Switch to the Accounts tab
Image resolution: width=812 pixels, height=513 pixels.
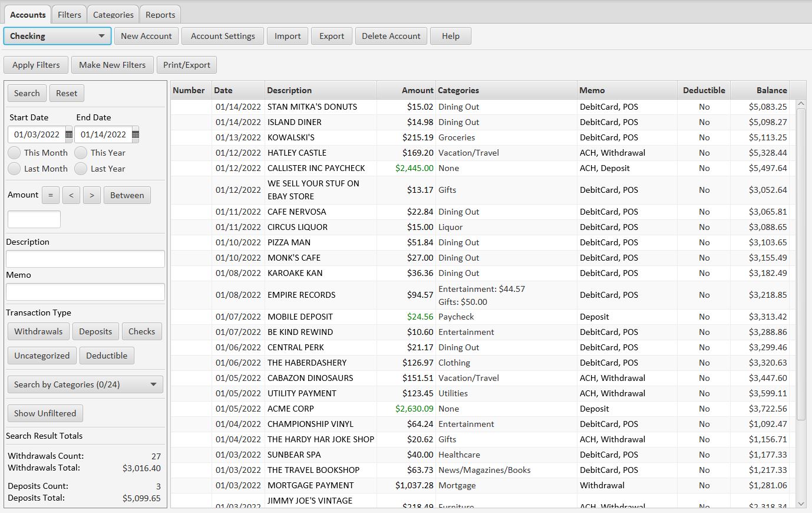tap(28, 14)
